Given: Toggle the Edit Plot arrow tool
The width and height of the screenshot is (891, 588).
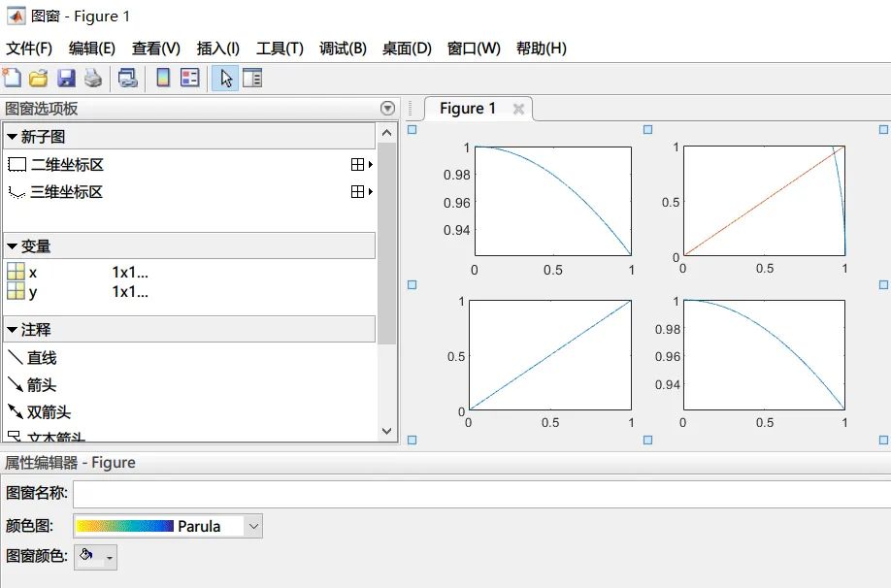Looking at the screenshot, I should tap(225, 79).
